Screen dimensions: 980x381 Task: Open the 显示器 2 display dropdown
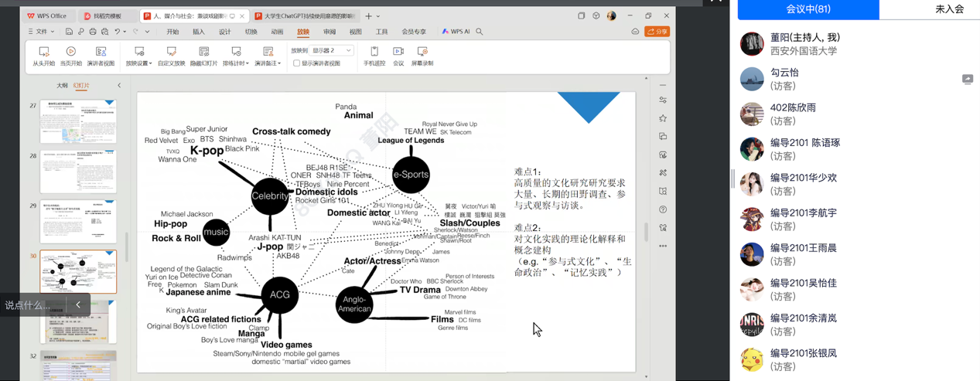[333, 50]
